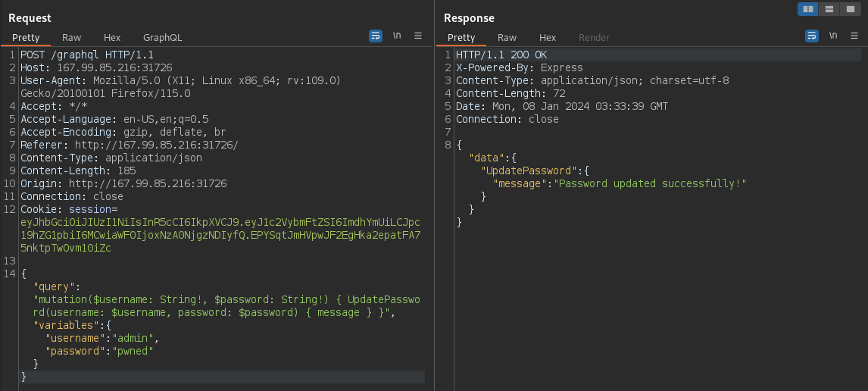Click the Content-Length: 72 response header
Viewport: 868px width, 391px height.
click(510, 94)
